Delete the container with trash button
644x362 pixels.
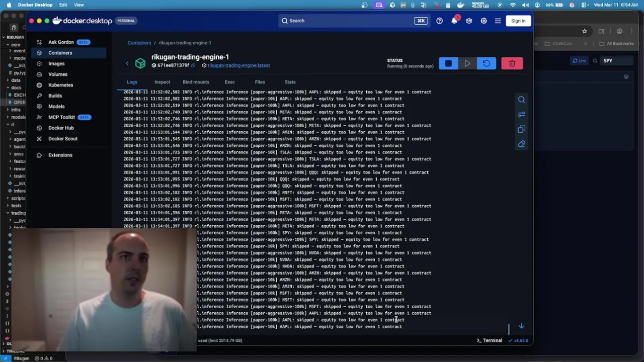(512, 63)
